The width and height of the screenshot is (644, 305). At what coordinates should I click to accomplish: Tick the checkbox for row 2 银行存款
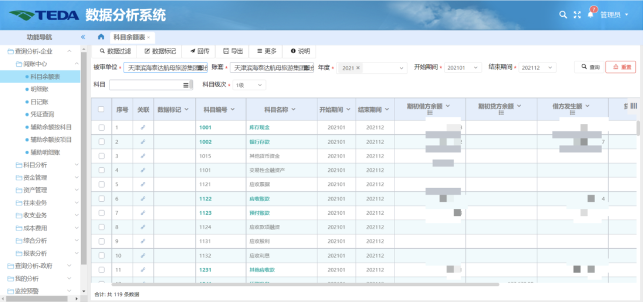[x=101, y=142]
